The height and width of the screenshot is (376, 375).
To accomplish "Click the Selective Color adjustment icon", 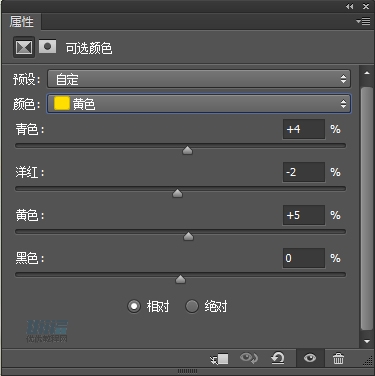I will tap(24, 47).
